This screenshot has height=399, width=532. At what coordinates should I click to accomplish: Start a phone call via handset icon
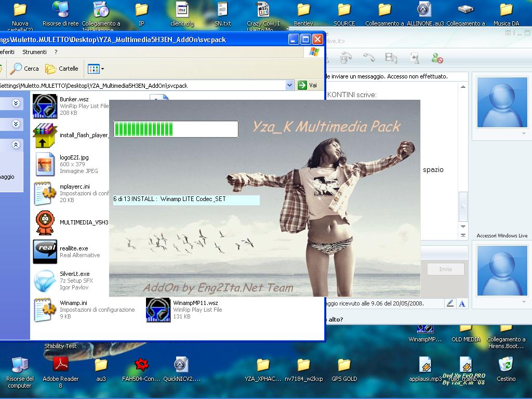click(368, 58)
